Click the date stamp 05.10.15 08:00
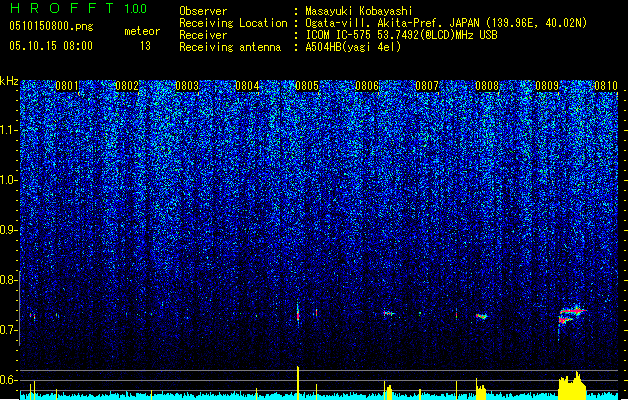629x400 pixels. 51,46
